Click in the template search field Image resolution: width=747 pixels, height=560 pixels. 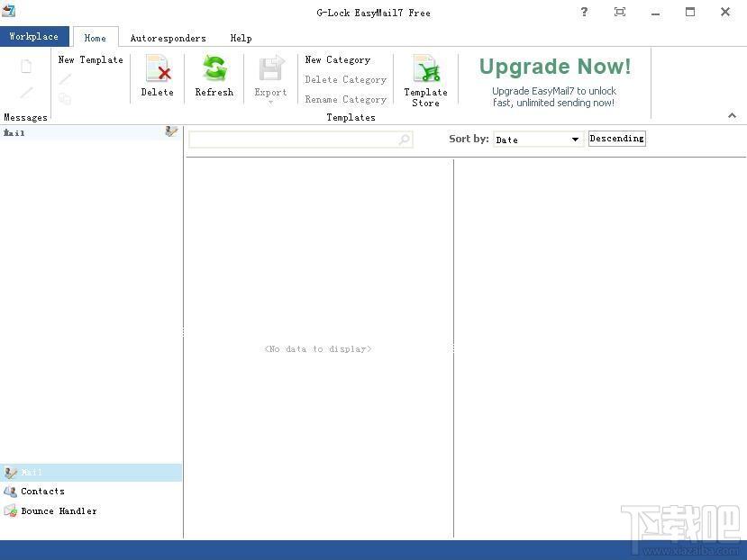point(293,140)
